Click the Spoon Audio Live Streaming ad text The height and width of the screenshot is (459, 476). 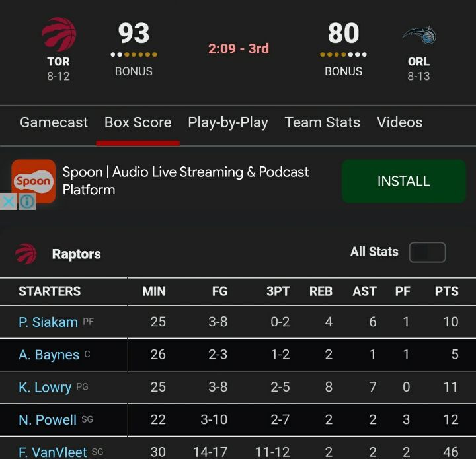(186, 180)
